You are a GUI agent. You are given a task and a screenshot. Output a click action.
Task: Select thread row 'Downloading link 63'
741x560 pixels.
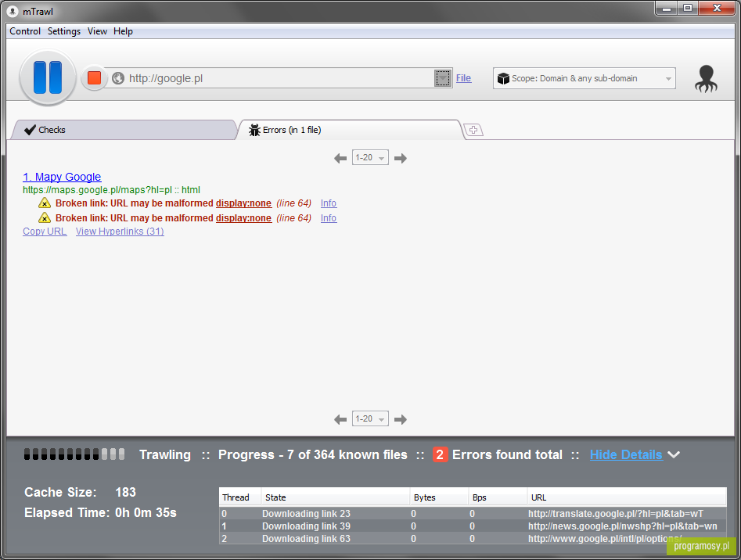click(x=473, y=538)
